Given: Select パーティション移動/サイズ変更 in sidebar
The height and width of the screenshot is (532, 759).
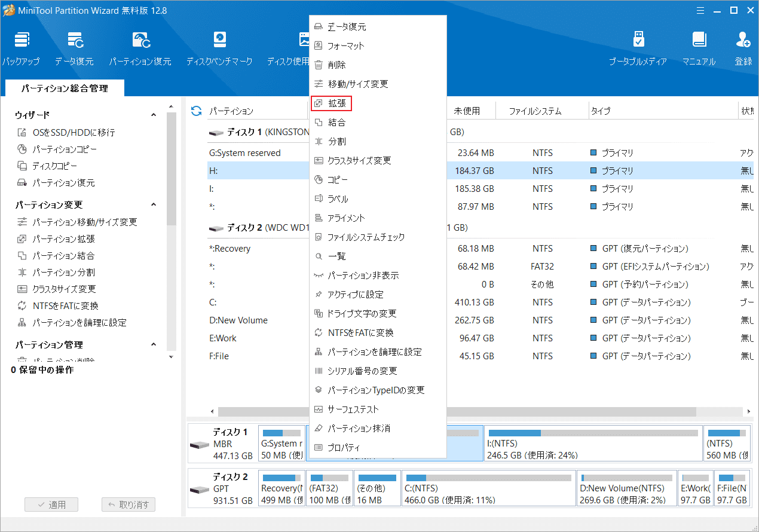Looking at the screenshot, I should 77,222.
